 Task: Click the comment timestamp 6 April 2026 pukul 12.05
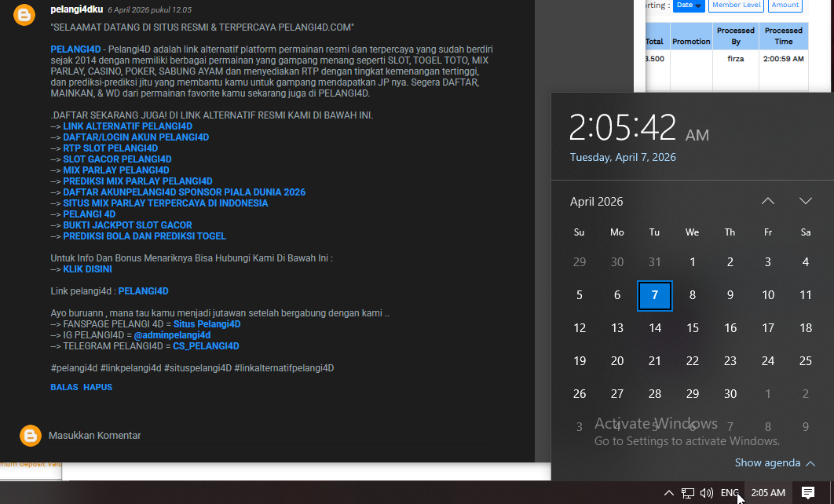(149, 10)
